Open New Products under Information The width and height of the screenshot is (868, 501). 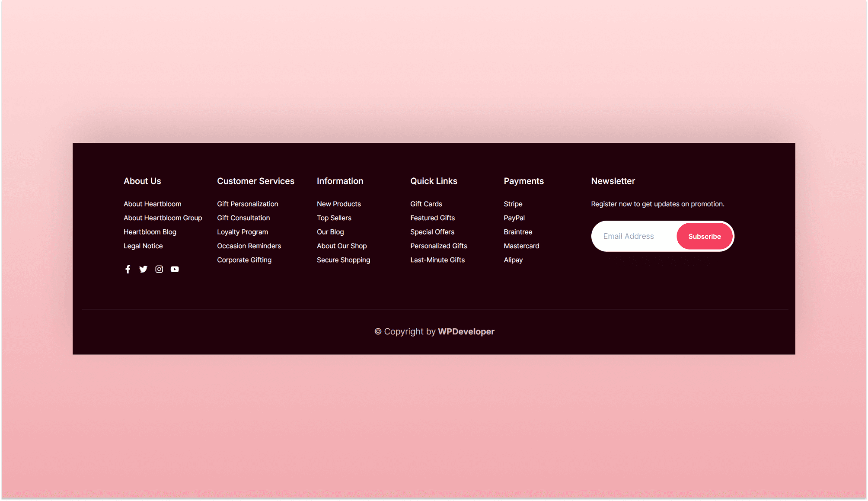click(x=338, y=203)
